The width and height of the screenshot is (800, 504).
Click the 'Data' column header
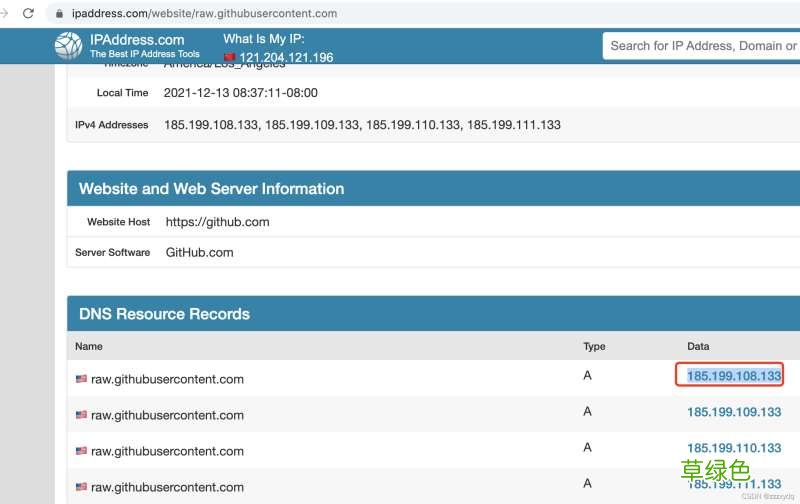[698, 346]
